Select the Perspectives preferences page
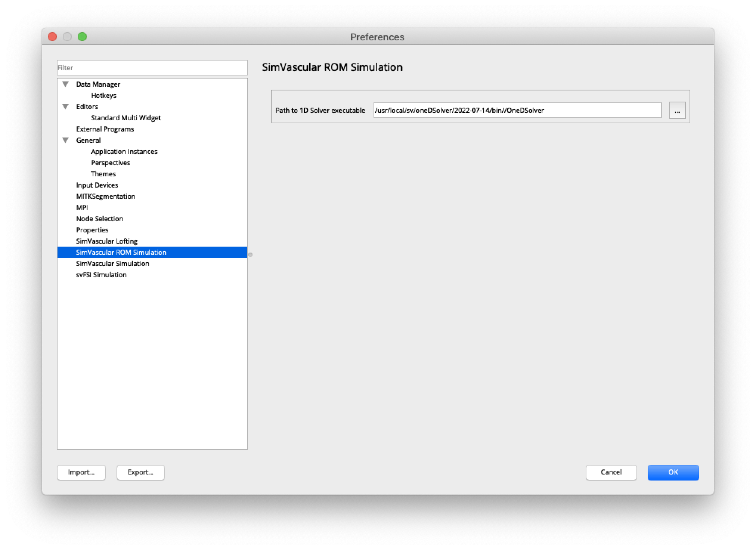The width and height of the screenshot is (756, 550). point(110,163)
